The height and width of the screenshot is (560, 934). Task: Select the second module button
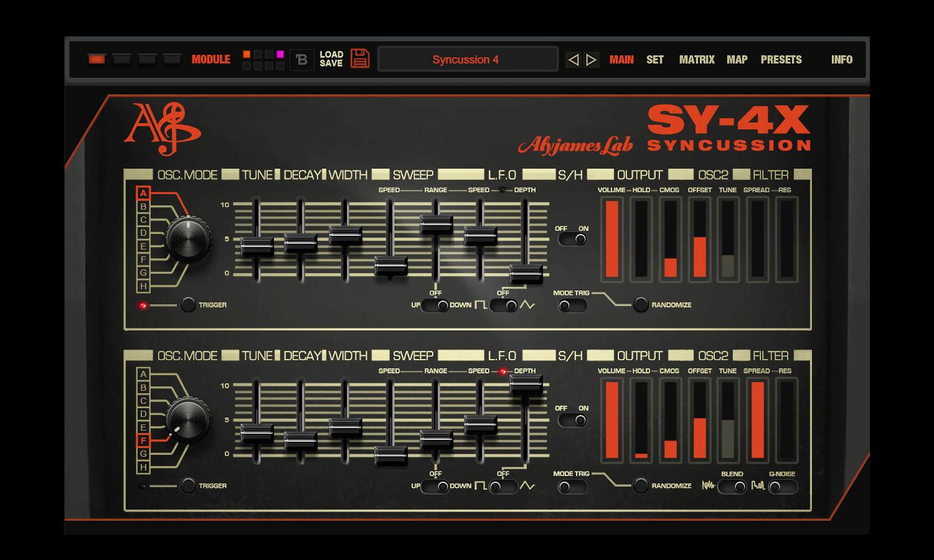pyautogui.click(x=121, y=59)
